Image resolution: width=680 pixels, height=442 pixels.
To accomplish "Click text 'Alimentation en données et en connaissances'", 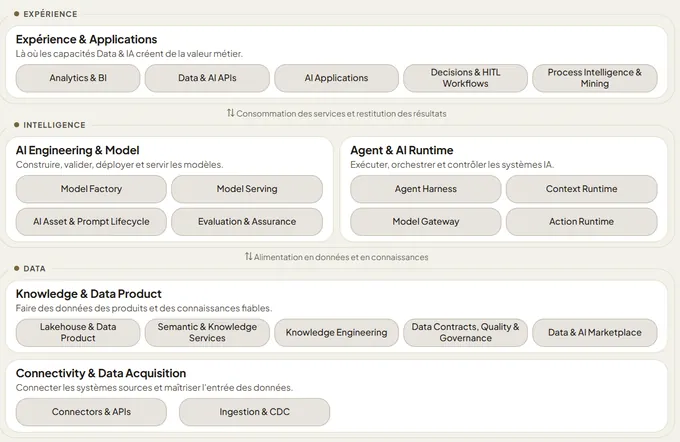I will coord(341,257).
